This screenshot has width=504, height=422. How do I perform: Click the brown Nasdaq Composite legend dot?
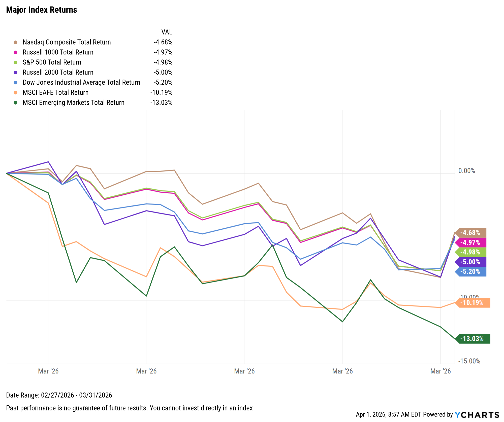pos(16,42)
